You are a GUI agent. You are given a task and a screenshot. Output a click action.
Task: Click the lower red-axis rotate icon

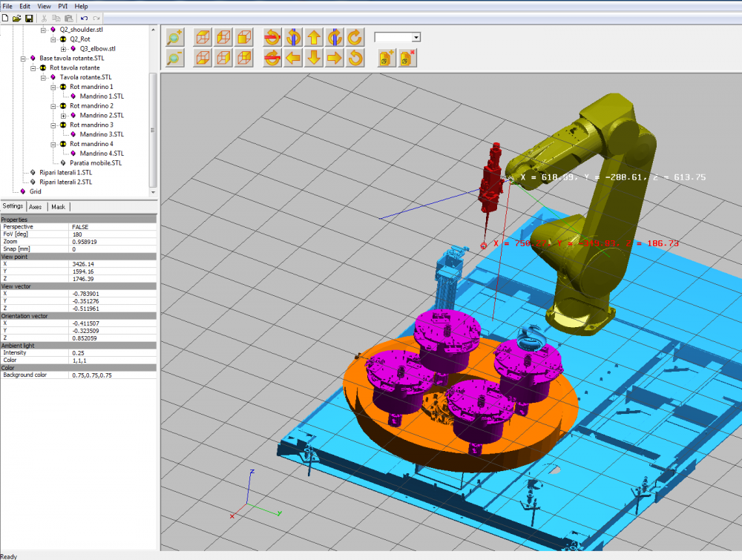[272, 58]
